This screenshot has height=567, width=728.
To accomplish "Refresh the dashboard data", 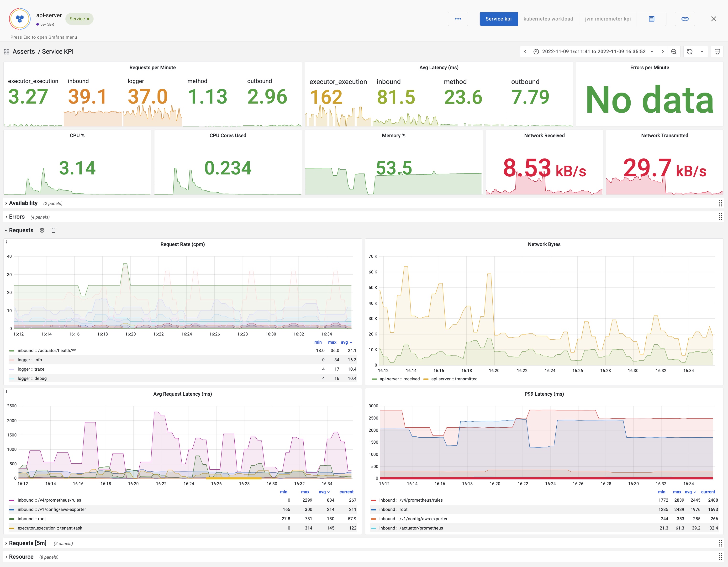I will (689, 52).
